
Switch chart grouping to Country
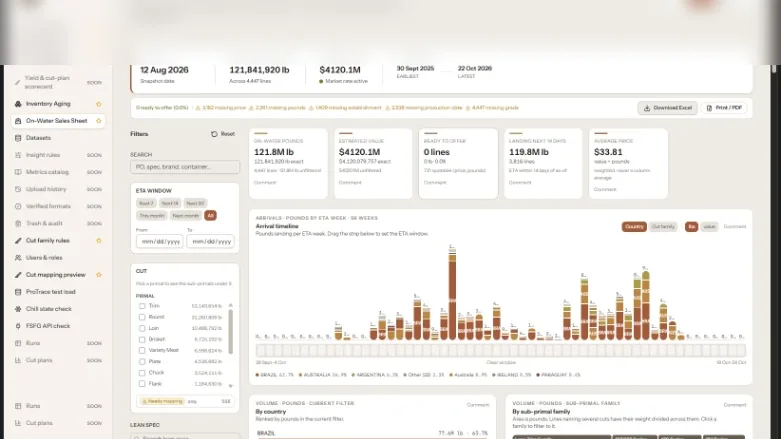(634, 227)
